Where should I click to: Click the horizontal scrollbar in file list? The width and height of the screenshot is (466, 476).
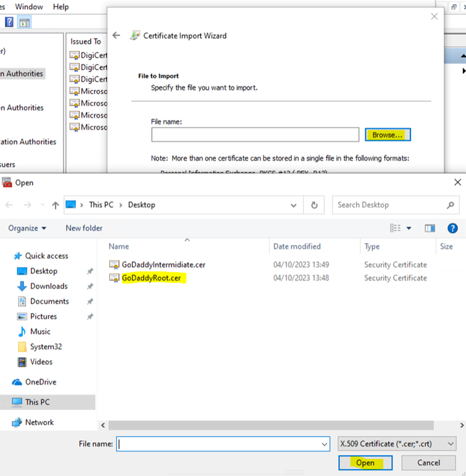271,425
